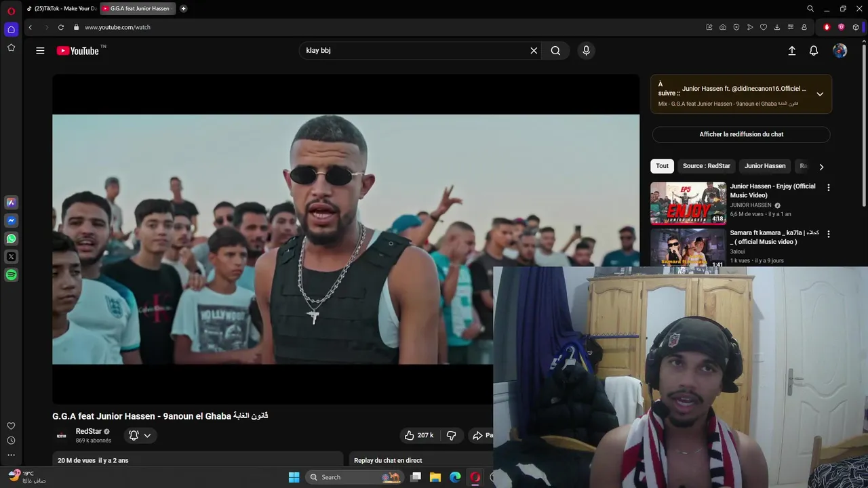This screenshot has height=488, width=868.
Task: Click the Partager share button
Action: coord(482,436)
